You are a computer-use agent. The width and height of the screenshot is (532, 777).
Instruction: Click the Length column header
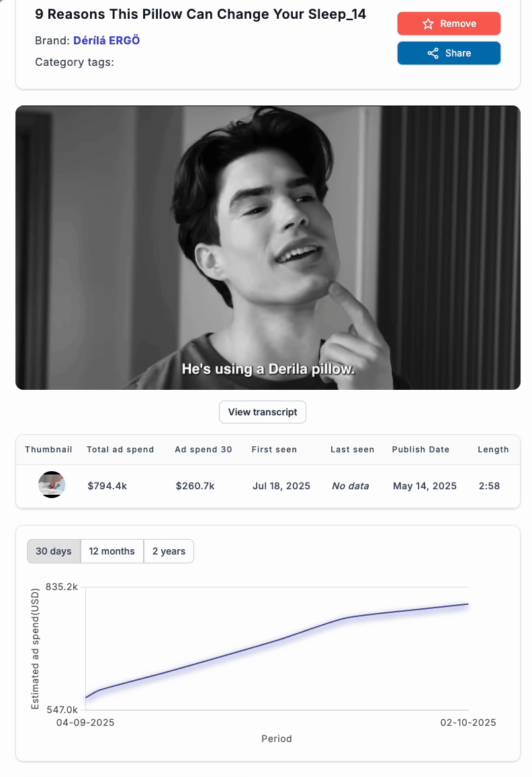pos(493,450)
